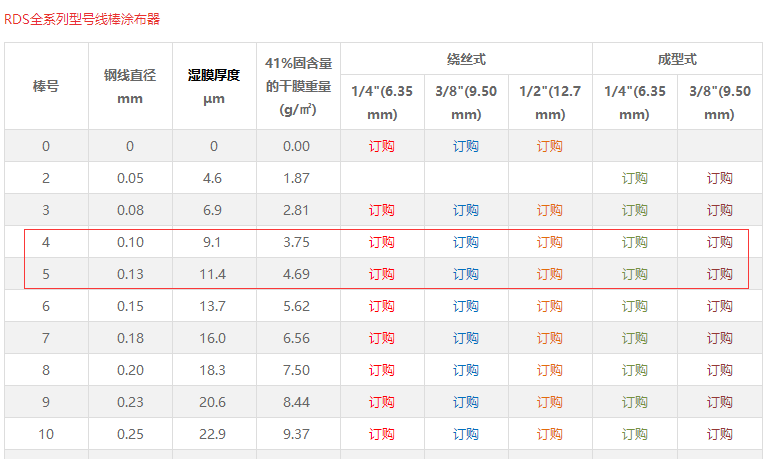Image resolution: width=768 pixels, height=459 pixels.
Task: Open 成型式 3/8" 订购 link for rod 2
Action: [720, 178]
